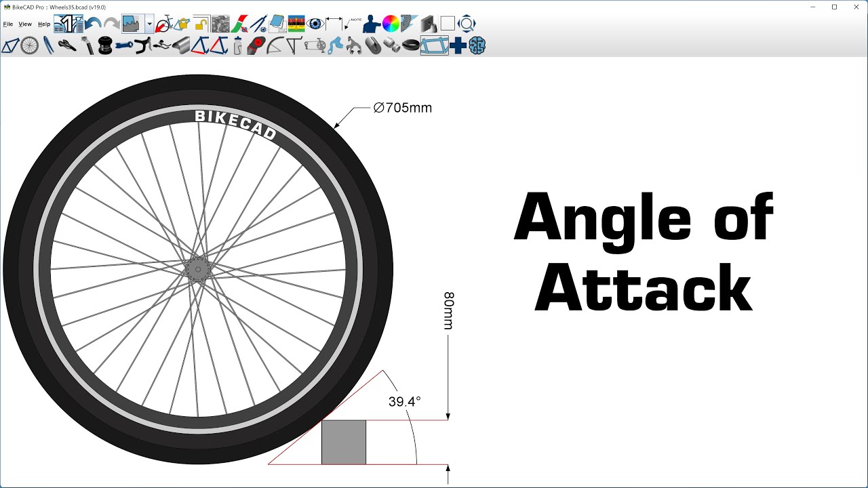The height and width of the screenshot is (488, 868).
Task: Expand the dropdown arrow beside chainring profile
Action: click(x=149, y=24)
